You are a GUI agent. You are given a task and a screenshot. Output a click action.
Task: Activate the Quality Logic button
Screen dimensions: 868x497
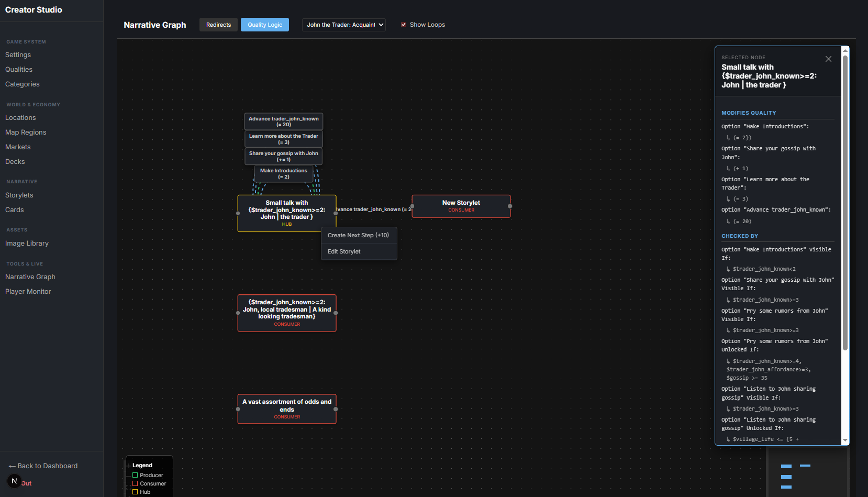[x=264, y=25]
